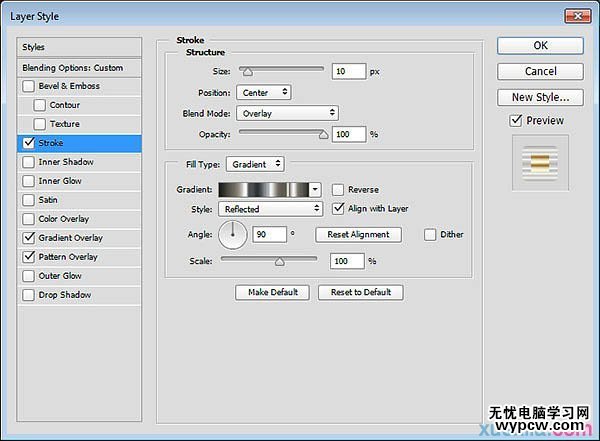Check the Bevel & Emboss checkbox
Screen dimensions: 600x441
(x=28, y=86)
